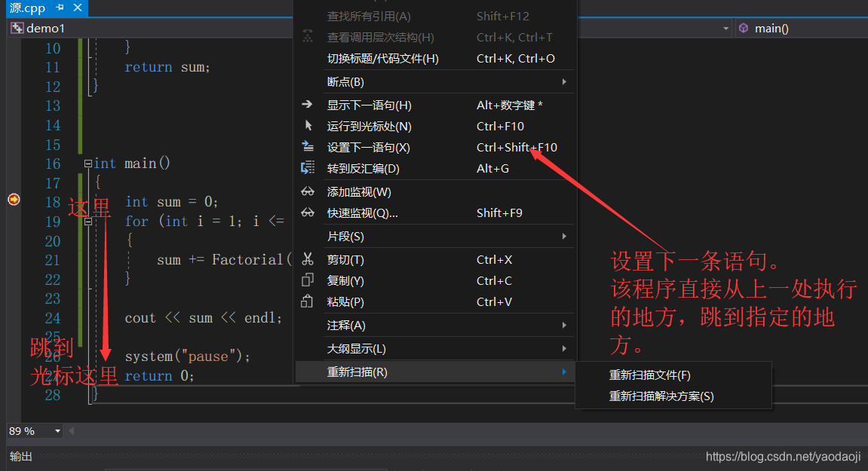The height and width of the screenshot is (471, 868).
Task: Select 显示下一语句(H)
Action: [x=435, y=106]
